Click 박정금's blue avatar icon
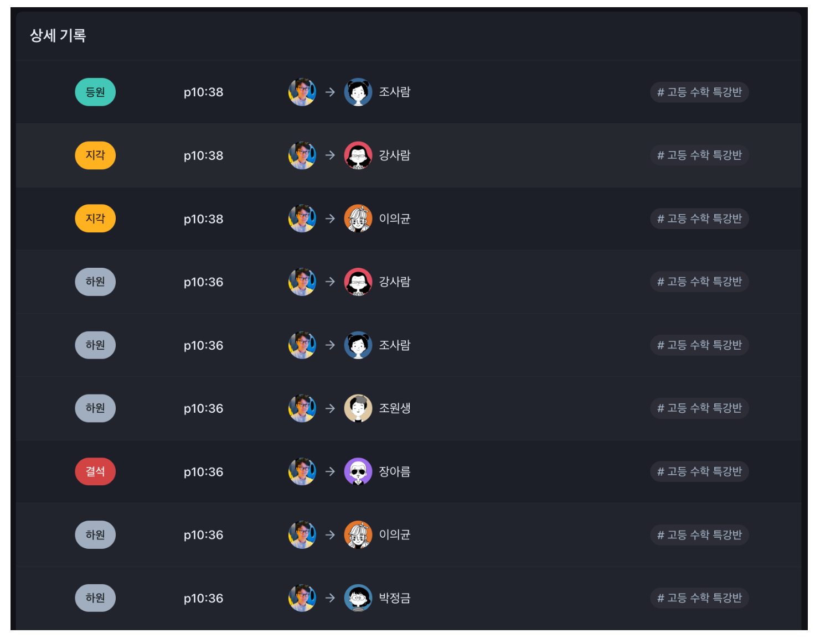The height and width of the screenshot is (644, 815). tap(358, 598)
